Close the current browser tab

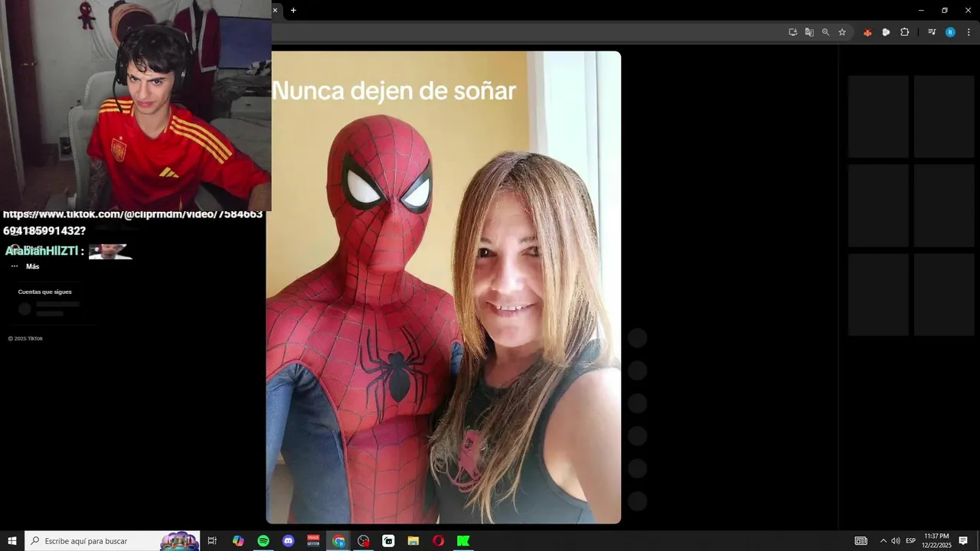point(275,10)
